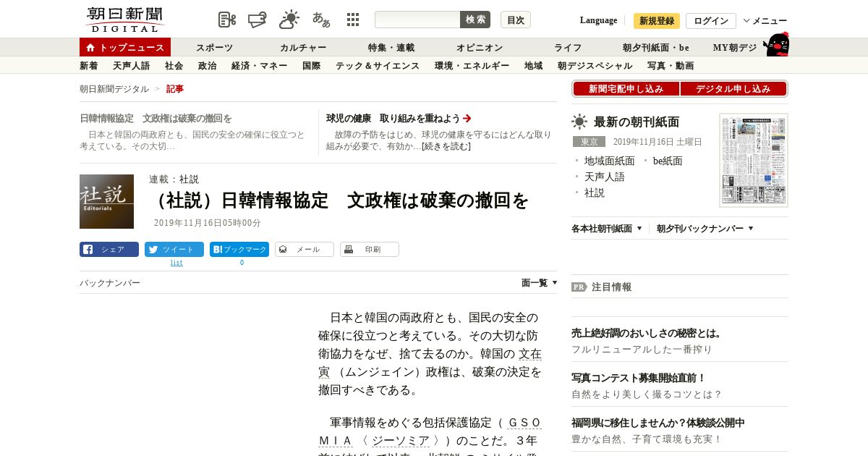This screenshot has width=868, height=456.
Task: Click デジタル申し込み button
Action: click(x=733, y=88)
